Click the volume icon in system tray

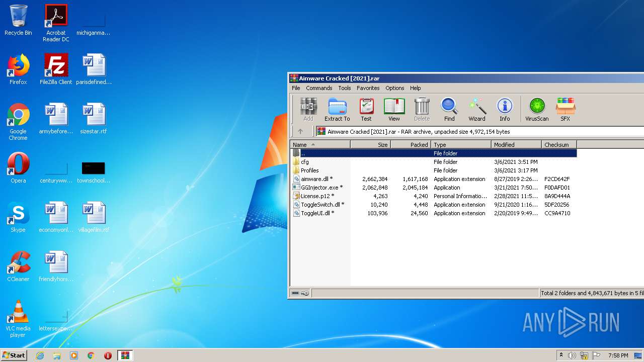(x=572, y=355)
